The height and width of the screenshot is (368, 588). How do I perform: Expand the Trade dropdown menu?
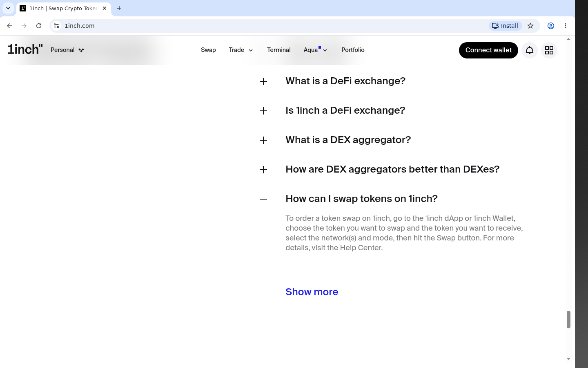[x=241, y=50]
